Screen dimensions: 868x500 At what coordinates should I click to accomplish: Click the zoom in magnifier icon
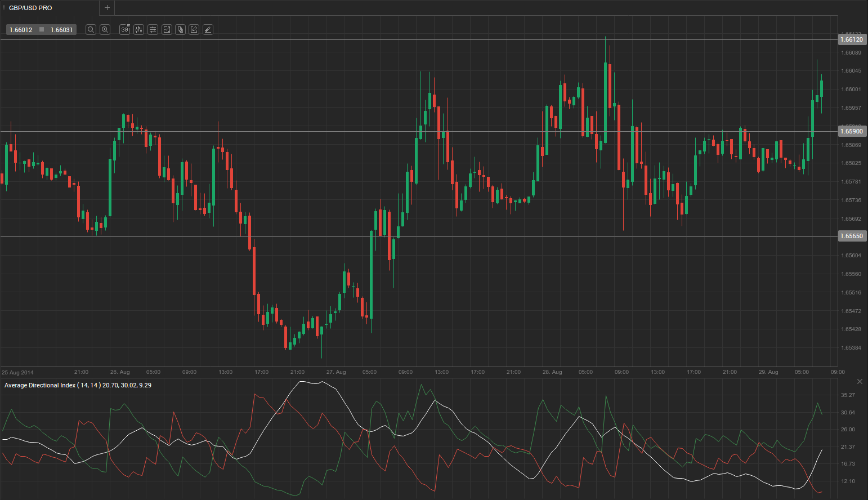pos(105,30)
